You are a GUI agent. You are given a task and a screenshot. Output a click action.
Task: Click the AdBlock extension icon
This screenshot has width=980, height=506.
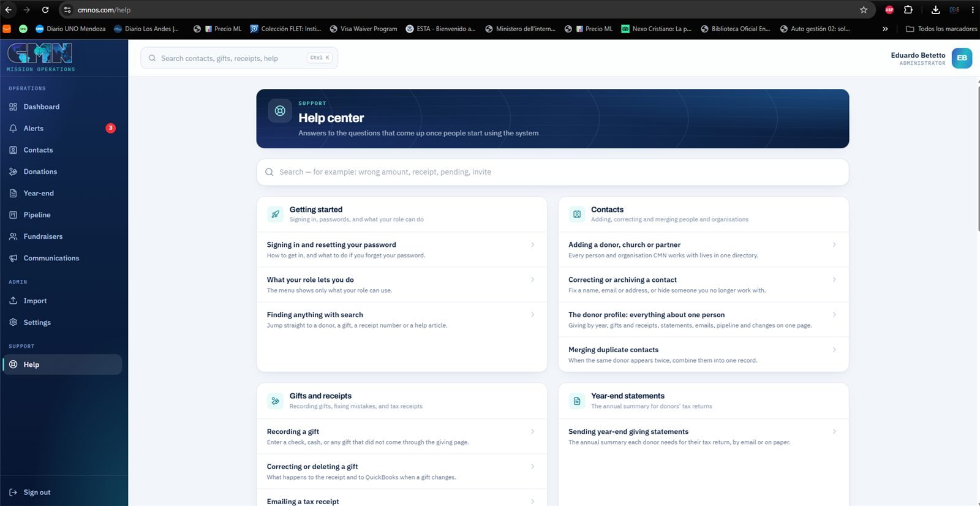(x=889, y=10)
